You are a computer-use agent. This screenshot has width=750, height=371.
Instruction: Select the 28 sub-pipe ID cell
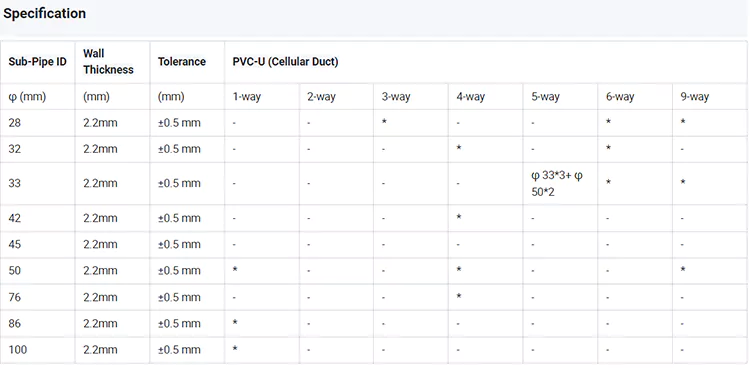coord(15,123)
